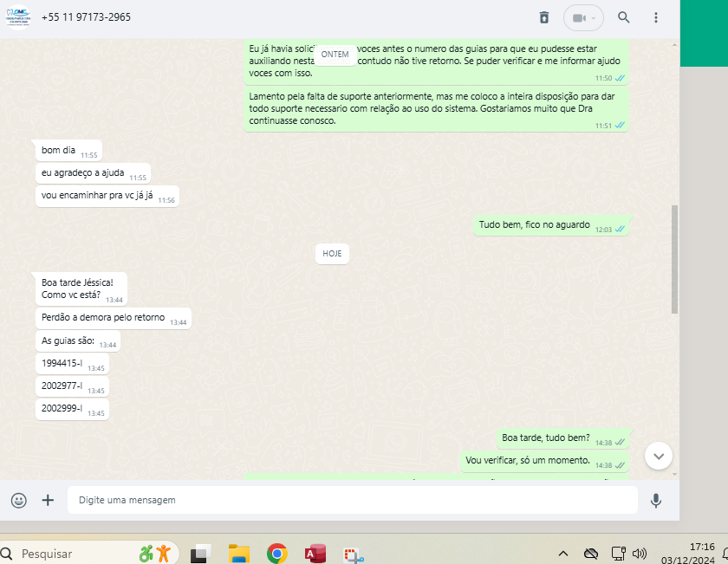The image size is (728, 564).
Task: Open Microsoft Access from the taskbar
Action: [315, 554]
